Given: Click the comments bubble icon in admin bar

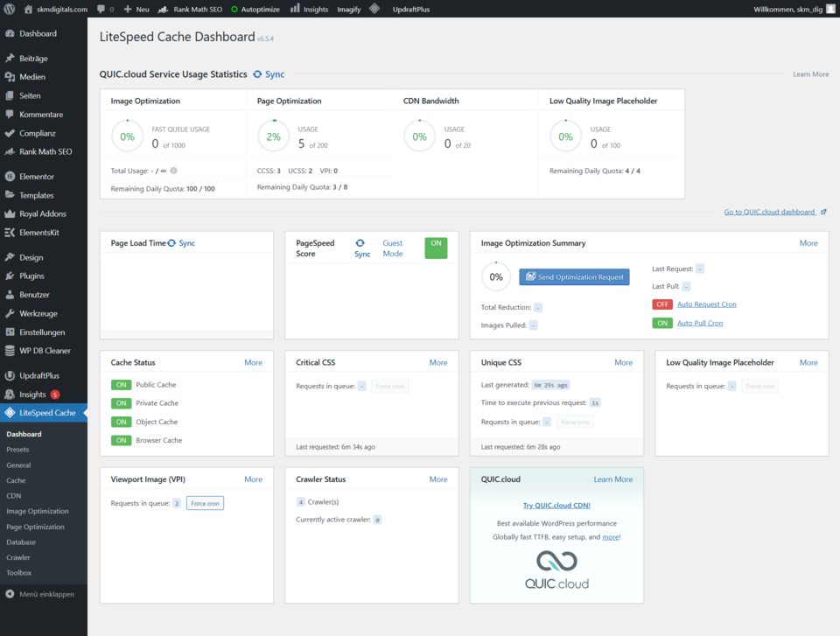Looking at the screenshot, I should pos(101,9).
